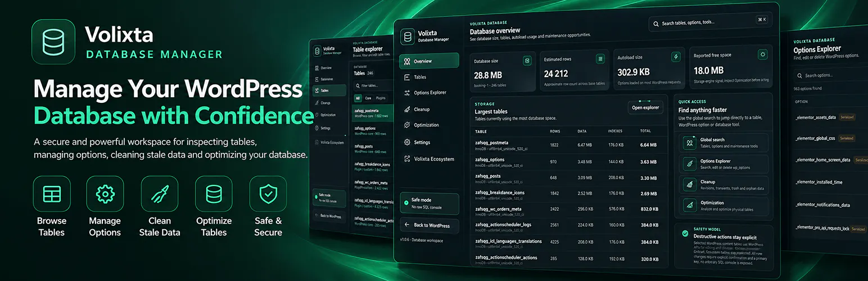Open Options Explorer in the main sidebar
Image resolution: width=868 pixels, height=281 pixels.
429,93
